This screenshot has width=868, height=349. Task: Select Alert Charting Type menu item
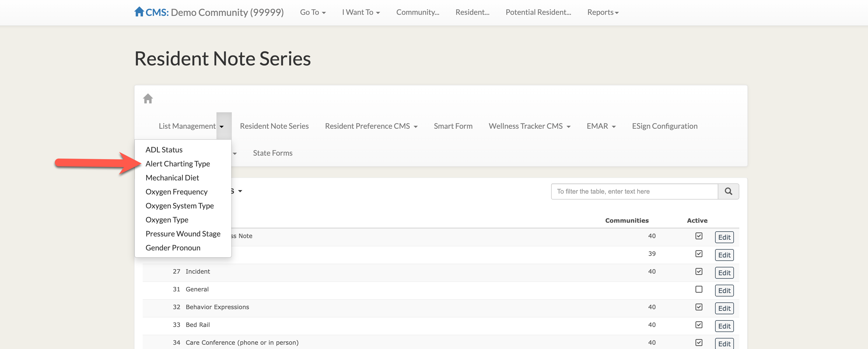point(178,164)
